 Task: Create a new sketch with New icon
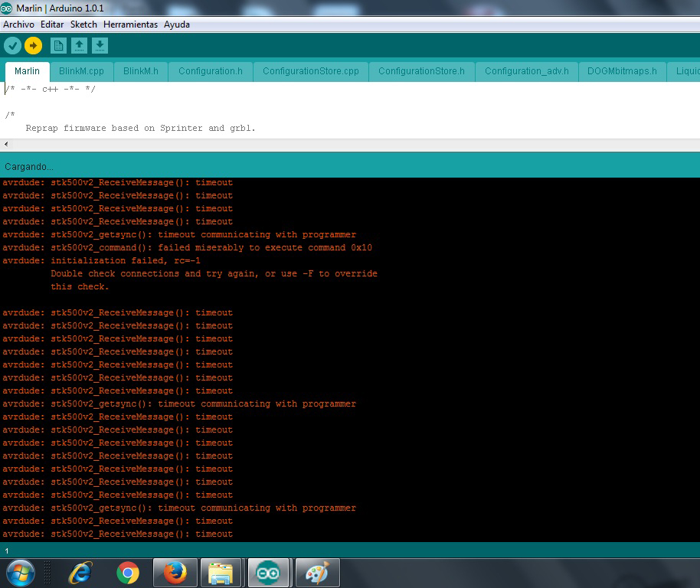tap(58, 45)
